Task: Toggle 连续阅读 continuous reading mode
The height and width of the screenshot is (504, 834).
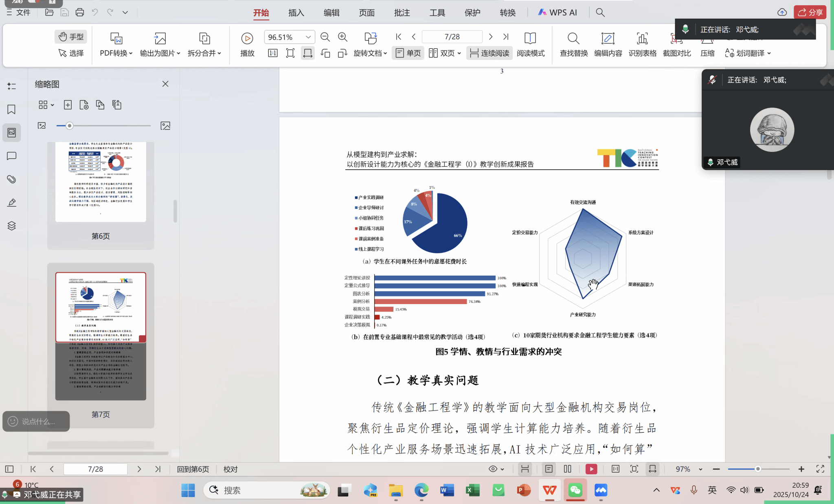Action: [489, 53]
